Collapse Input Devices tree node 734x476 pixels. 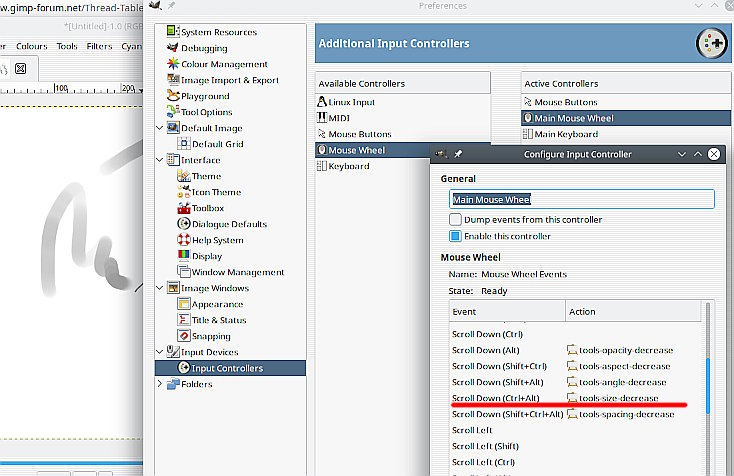click(x=160, y=352)
